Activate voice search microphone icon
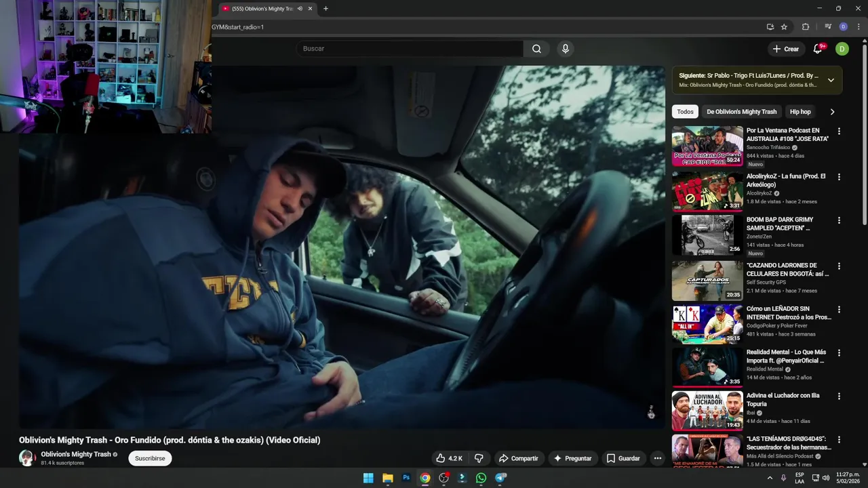This screenshot has height=488, width=868. coord(565,49)
